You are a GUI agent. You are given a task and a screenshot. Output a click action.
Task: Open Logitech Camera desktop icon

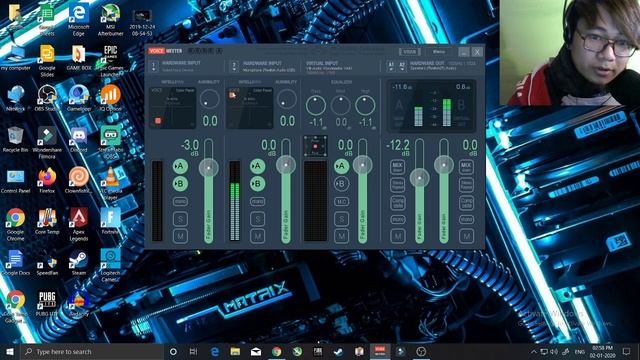pos(110,265)
